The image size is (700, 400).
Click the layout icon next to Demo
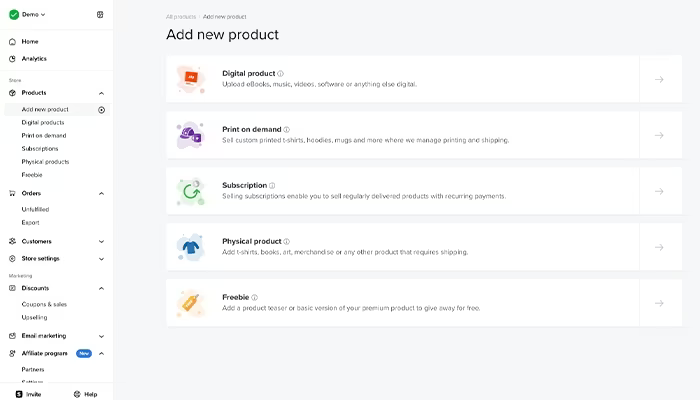100,15
